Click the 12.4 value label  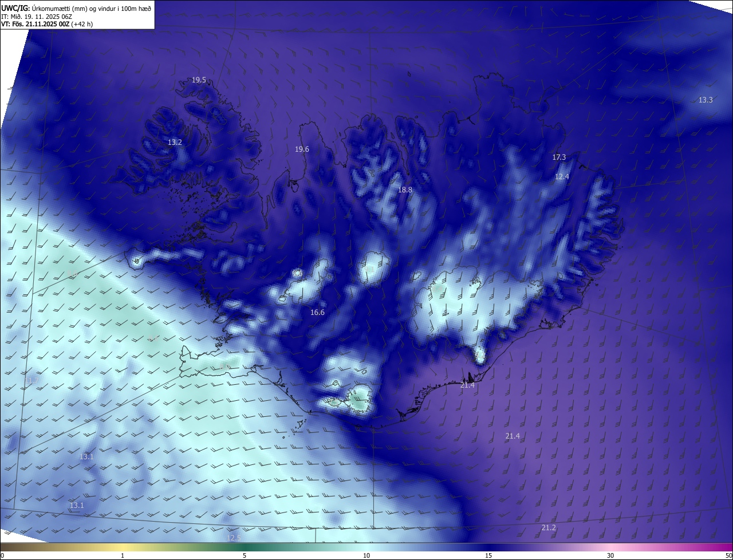[562, 176]
